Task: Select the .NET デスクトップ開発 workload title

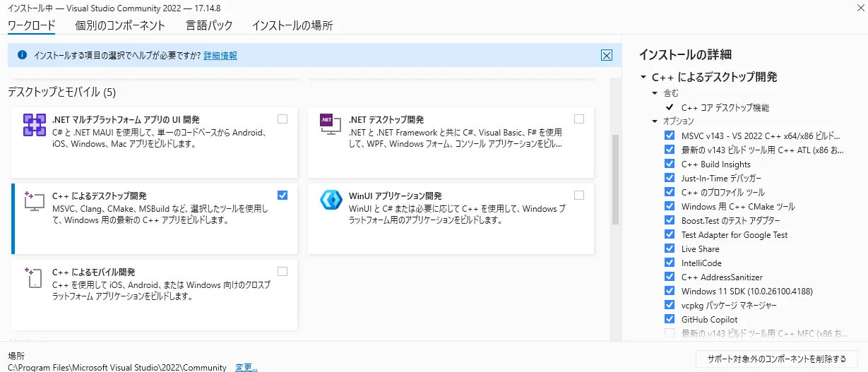Action: 386,119
